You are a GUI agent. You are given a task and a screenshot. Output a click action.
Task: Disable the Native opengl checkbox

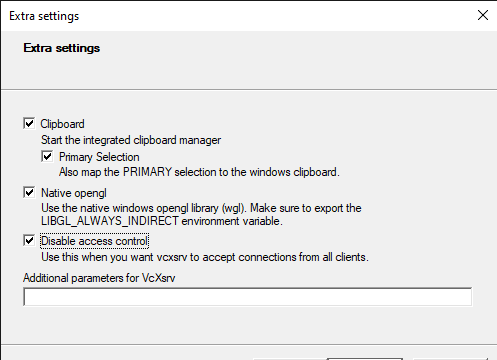(29, 192)
